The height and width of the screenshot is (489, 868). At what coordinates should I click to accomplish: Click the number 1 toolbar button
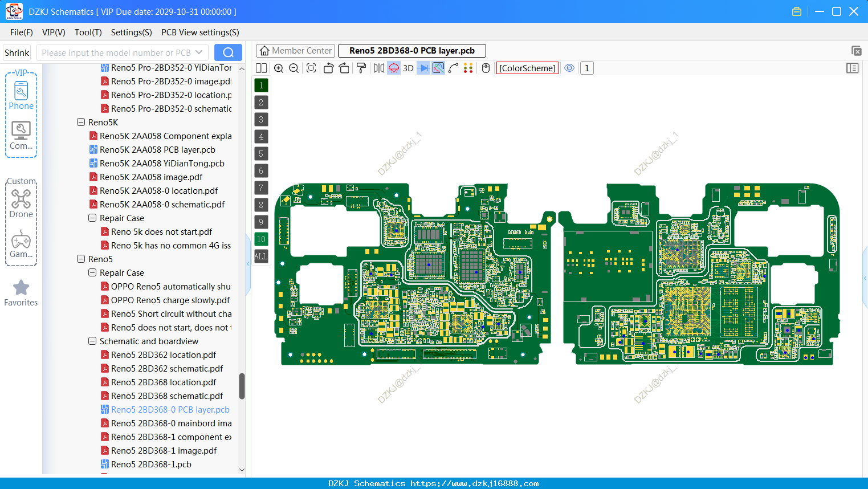pyautogui.click(x=587, y=68)
